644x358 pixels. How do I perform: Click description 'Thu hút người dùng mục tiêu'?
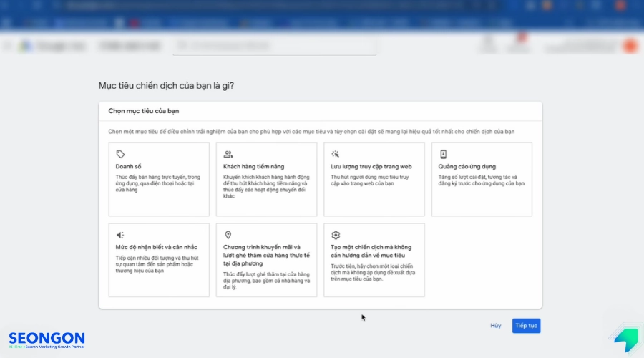[x=370, y=180]
